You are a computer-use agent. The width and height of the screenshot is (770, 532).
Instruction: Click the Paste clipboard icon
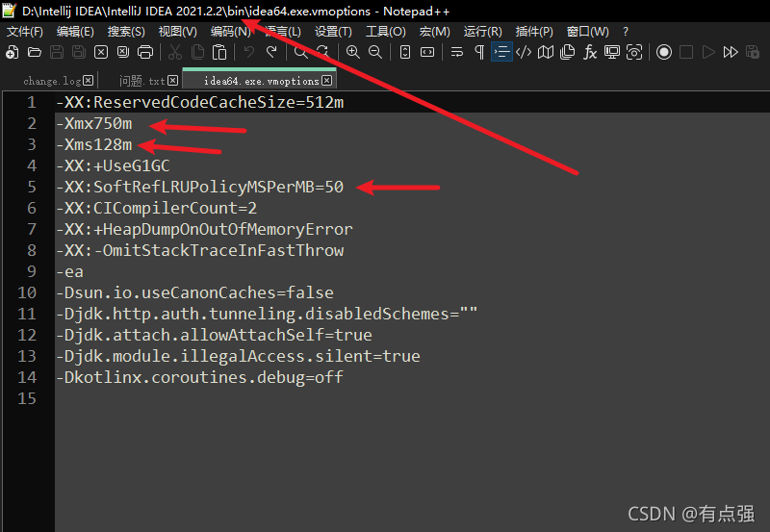pyautogui.click(x=219, y=52)
